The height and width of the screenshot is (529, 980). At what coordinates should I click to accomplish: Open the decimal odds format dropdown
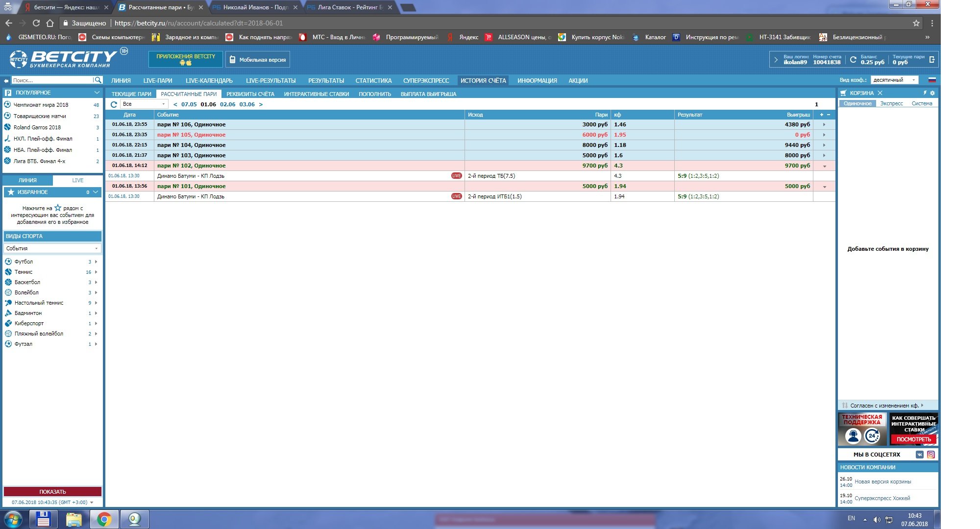click(894, 80)
